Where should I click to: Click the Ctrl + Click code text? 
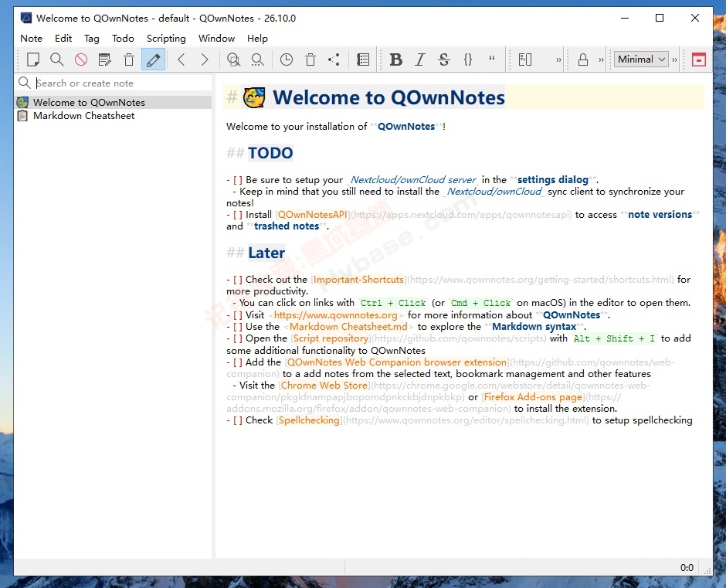(393, 303)
